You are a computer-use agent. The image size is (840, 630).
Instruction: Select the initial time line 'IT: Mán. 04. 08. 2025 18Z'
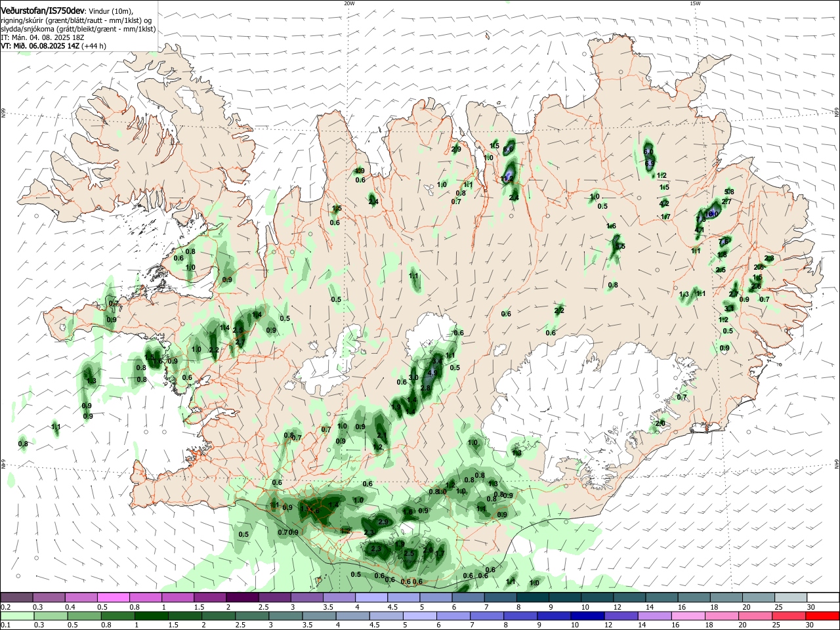click(42, 37)
